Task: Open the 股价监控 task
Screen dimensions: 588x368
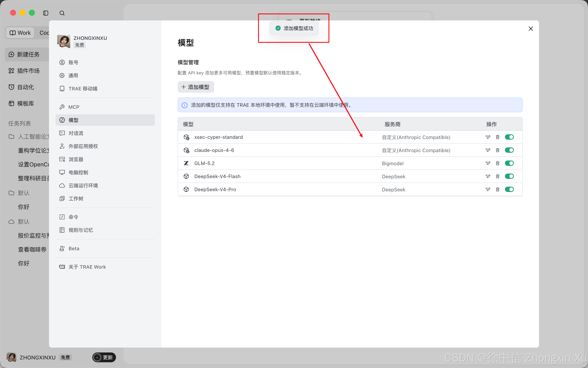Action: pyautogui.click(x=33, y=235)
